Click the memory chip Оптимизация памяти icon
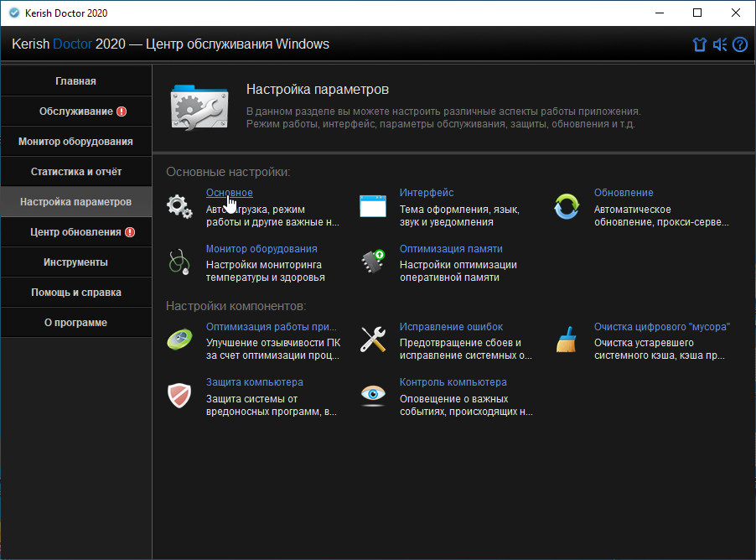This screenshot has width=756, height=560. pos(373,262)
